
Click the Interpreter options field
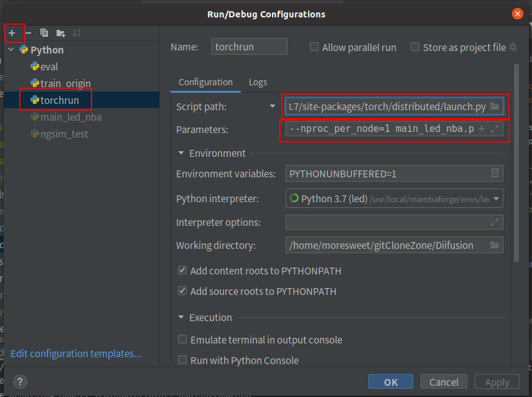[394, 222]
